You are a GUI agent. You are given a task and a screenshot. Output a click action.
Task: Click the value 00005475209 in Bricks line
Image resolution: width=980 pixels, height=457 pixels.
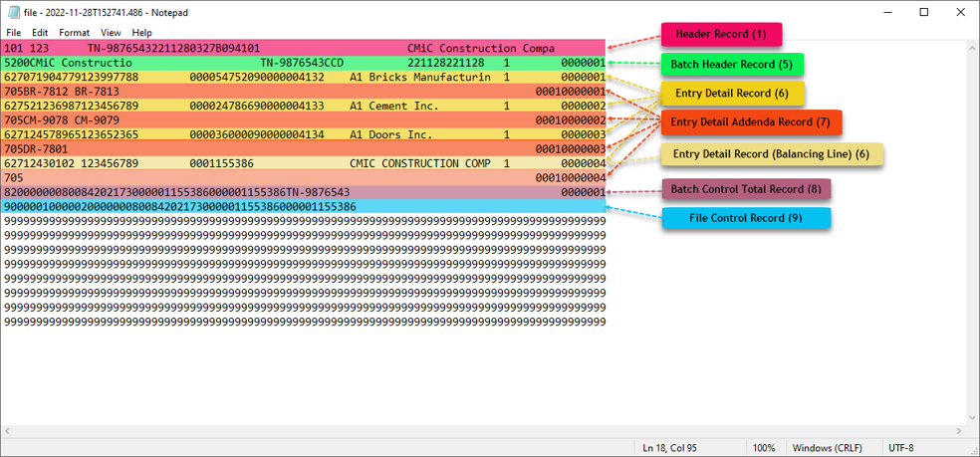(x=225, y=77)
